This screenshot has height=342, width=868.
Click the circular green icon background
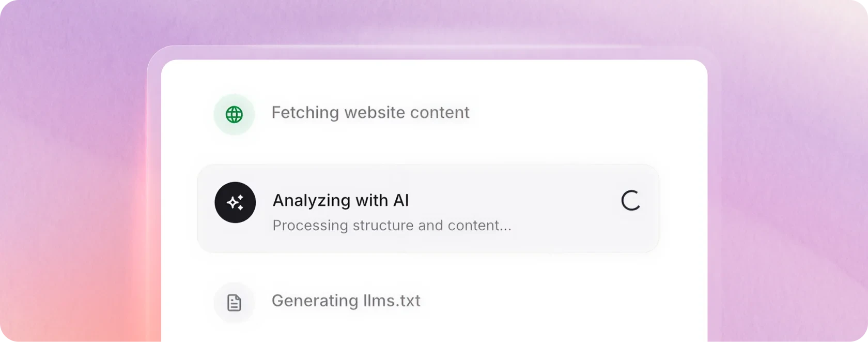click(x=234, y=114)
